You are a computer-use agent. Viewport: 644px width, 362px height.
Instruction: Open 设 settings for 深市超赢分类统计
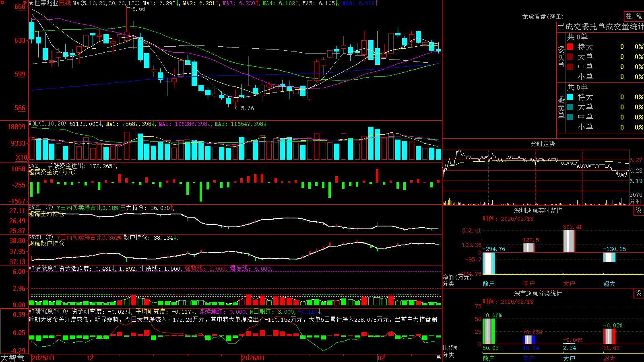(639, 293)
